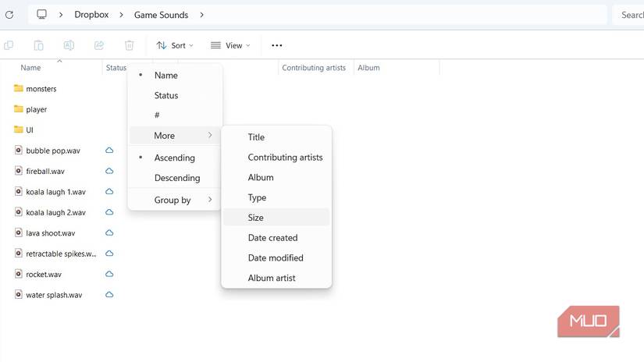The image size is (644, 362).
Task: Select the lava shoot.wav filename
Action: [x=51, y=233]
